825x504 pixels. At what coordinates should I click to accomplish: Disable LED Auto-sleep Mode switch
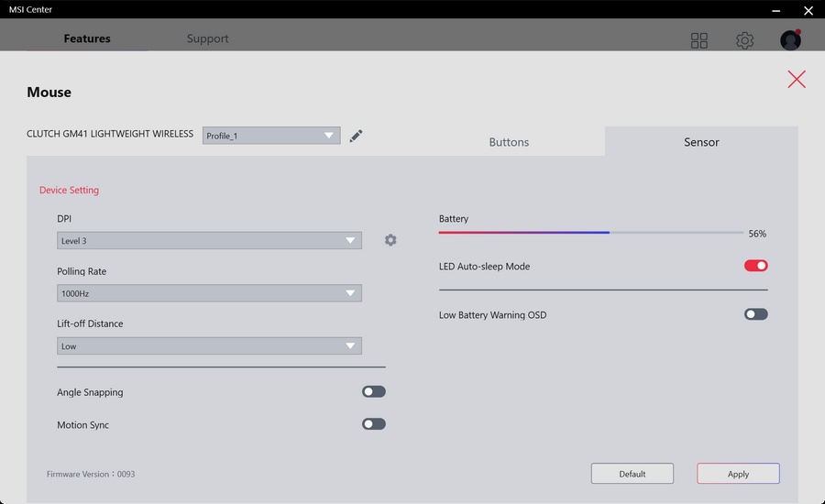point(756,266)
